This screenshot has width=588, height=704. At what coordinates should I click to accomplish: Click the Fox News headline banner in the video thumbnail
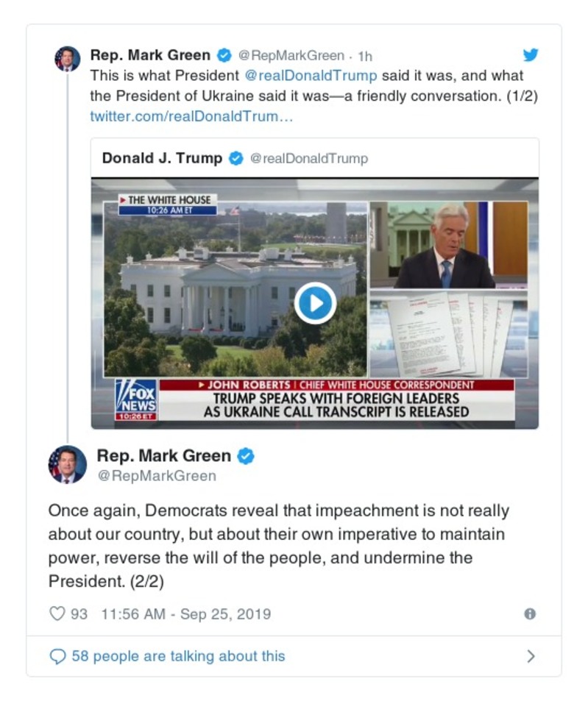coord(336,405)
